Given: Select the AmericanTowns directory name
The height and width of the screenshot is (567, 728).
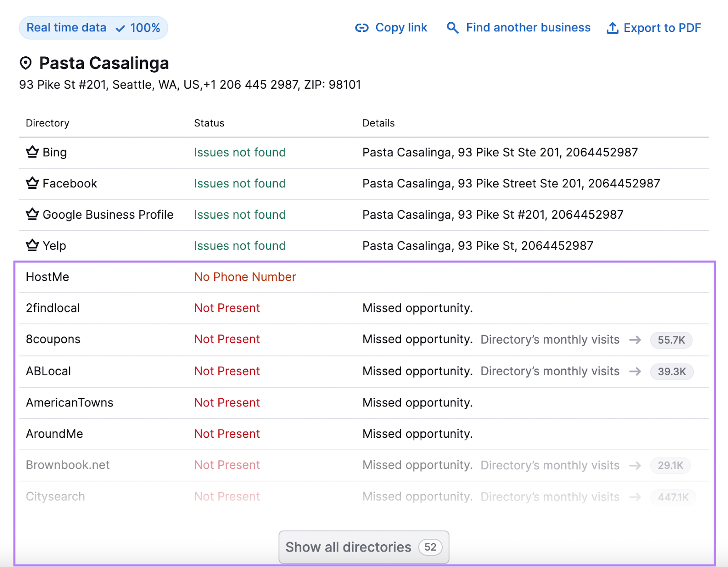Looking at the screenshot, I should click(70, 402).
